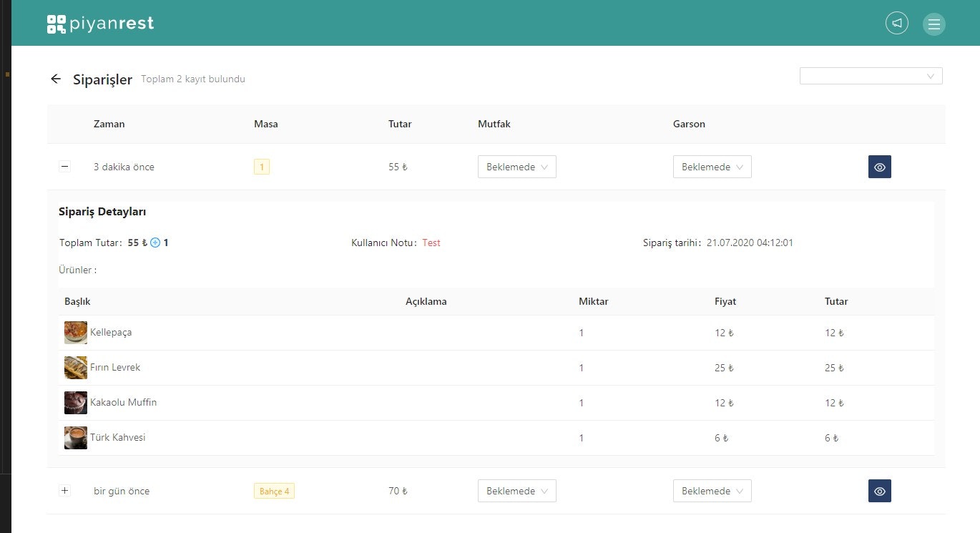Screen dimensions: 980x533
Task: Collapse the expanded 3 dakika önce order row
Action: pyautogui.click(x=64, y=166)
